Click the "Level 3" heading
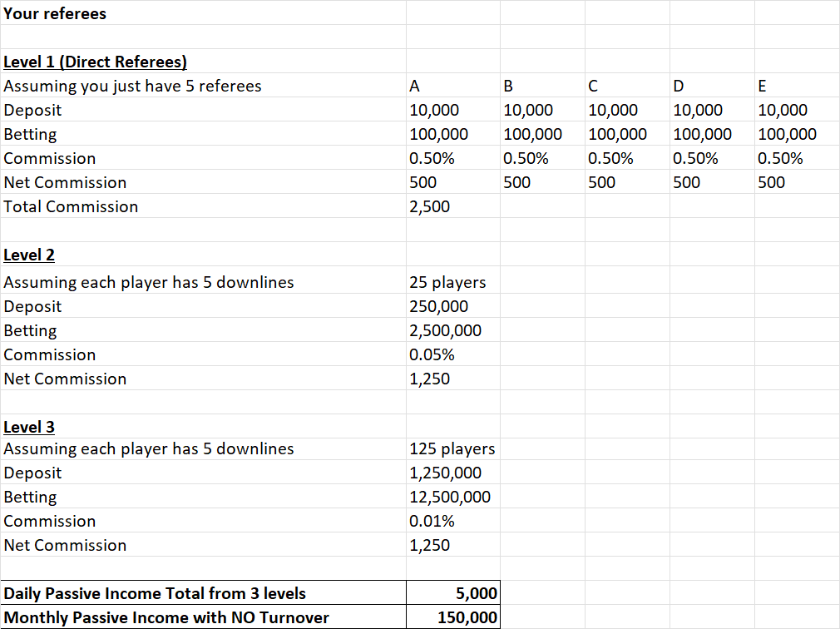Screen dimensions: 840x629 click(x=29, y=427)
